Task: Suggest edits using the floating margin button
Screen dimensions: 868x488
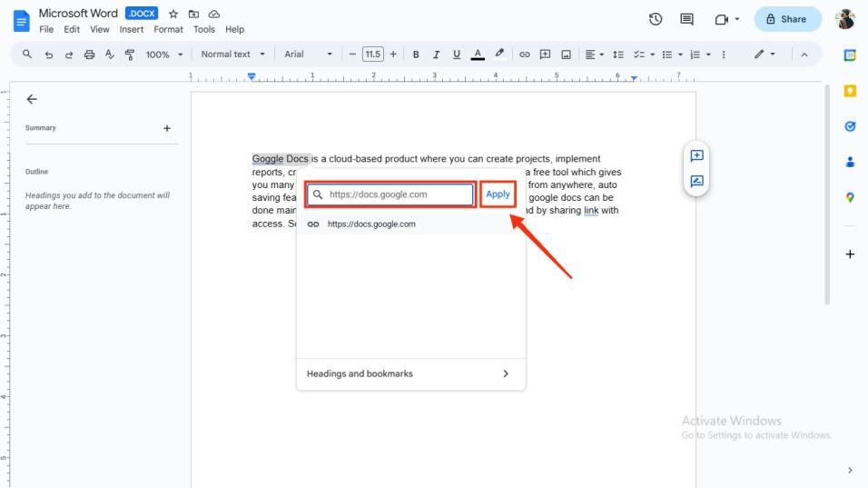Action: pyautogui.click(x=697, y=181)
